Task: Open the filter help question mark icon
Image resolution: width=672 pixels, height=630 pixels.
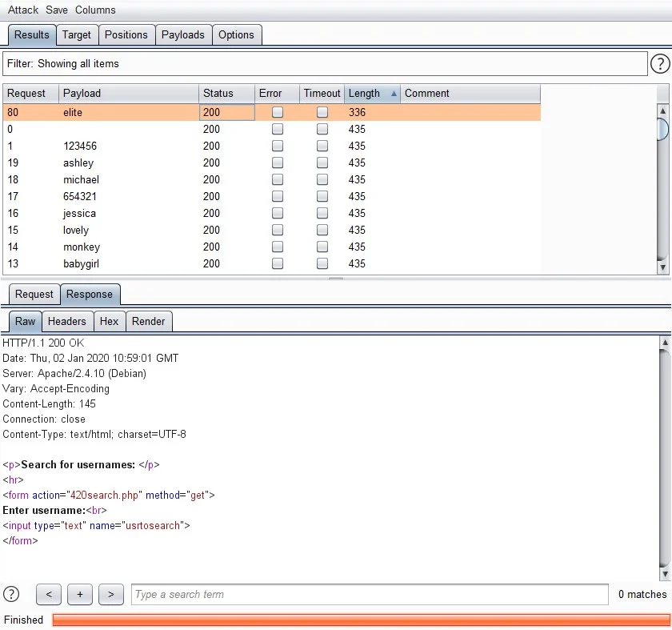Action: (x=660, y=64)
